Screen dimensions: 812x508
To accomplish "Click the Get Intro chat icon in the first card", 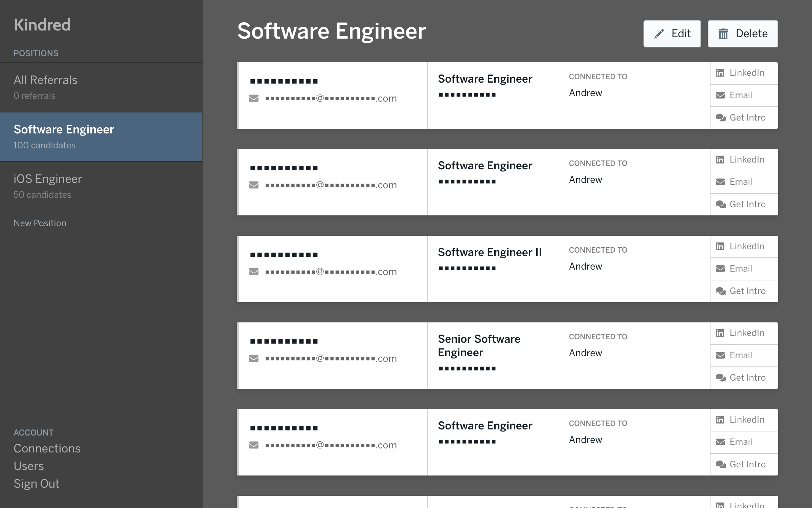I will pos(721,118).
